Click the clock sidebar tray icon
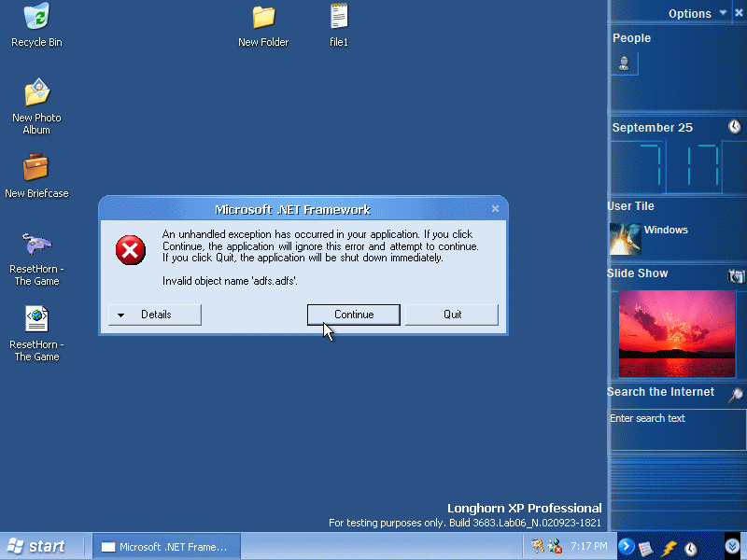The image size is (747, 560). (x=691, y=548)
